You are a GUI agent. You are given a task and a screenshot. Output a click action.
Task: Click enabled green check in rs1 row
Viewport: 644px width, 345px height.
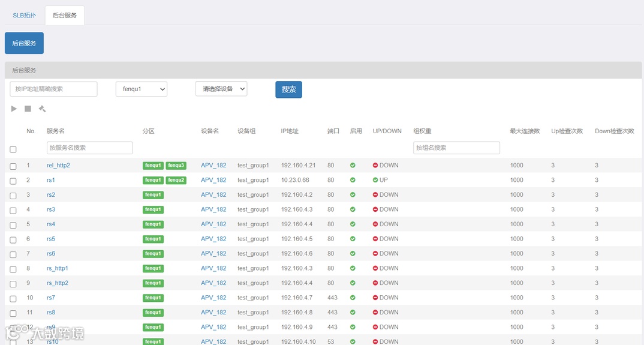(353, 180)
